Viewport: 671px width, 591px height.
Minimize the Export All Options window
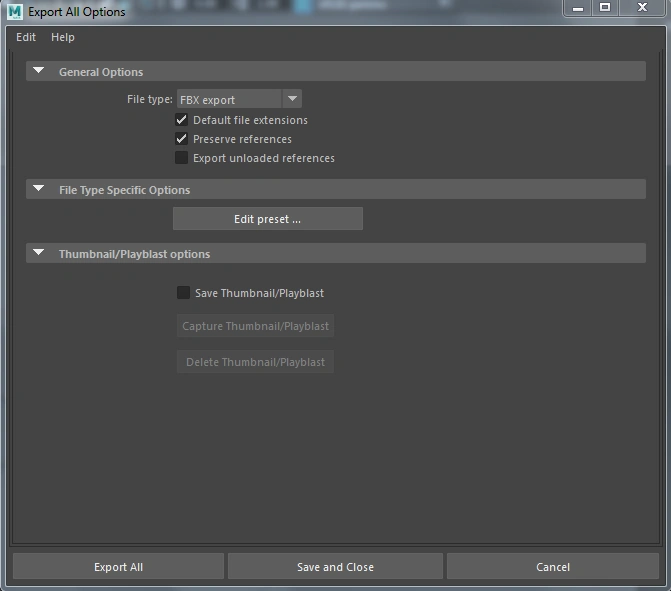point(578,8)
